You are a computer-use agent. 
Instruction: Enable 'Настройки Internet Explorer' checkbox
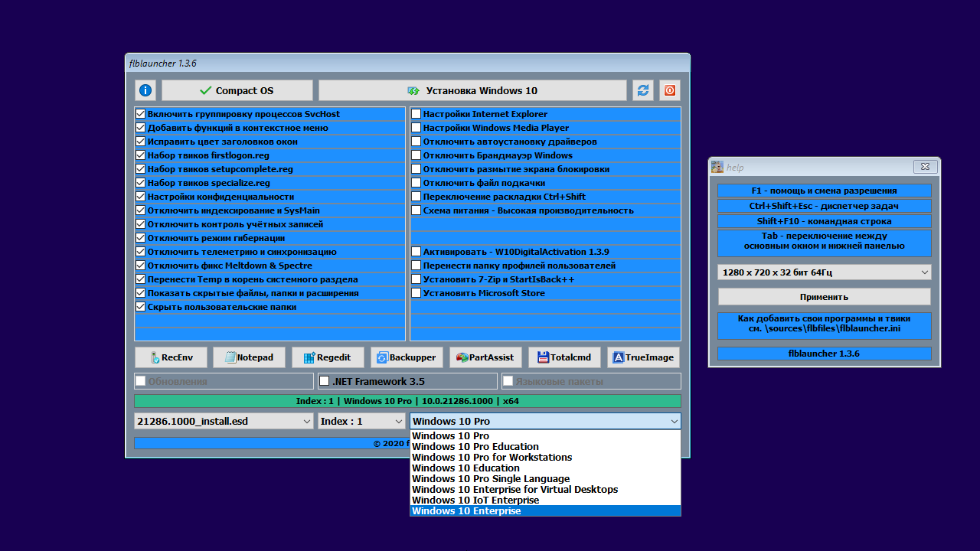(416, 114)
